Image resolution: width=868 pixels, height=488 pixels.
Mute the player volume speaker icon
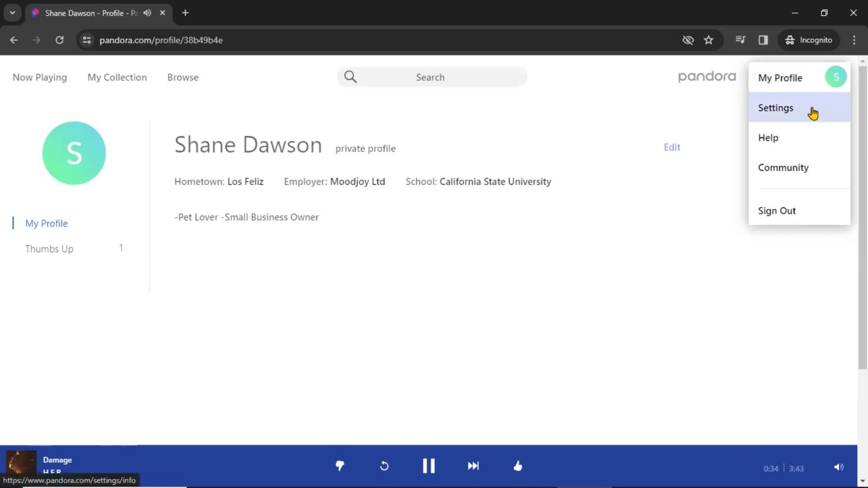(839, 467)
